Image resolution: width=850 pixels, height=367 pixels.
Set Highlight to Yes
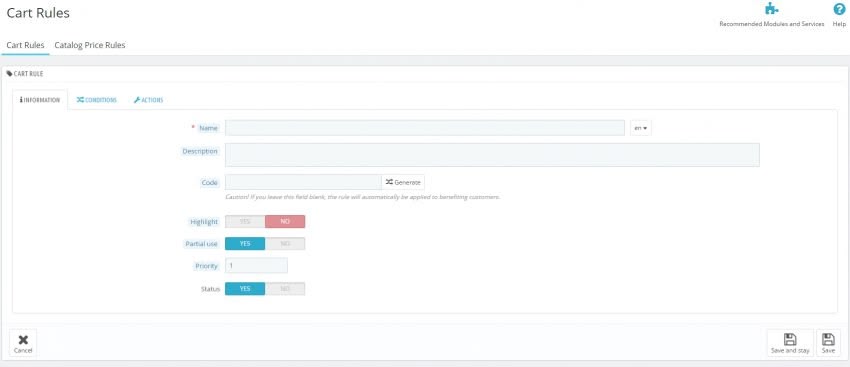point(245,221)
